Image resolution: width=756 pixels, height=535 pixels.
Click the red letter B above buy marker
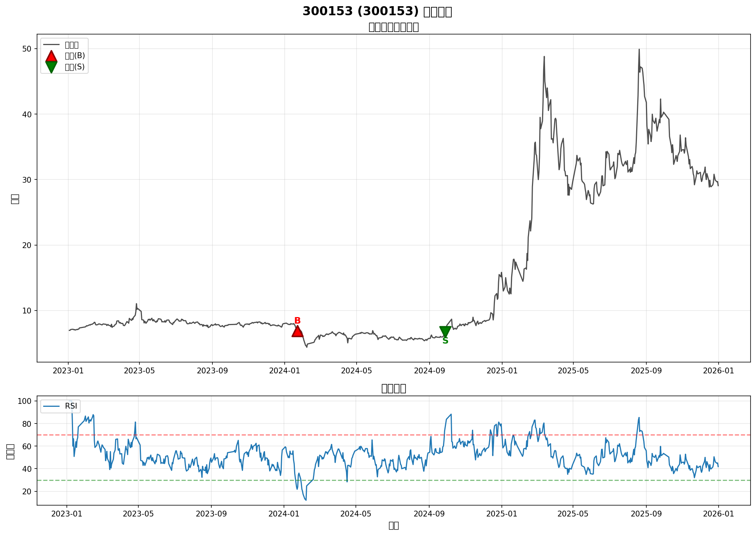(297, 321)
